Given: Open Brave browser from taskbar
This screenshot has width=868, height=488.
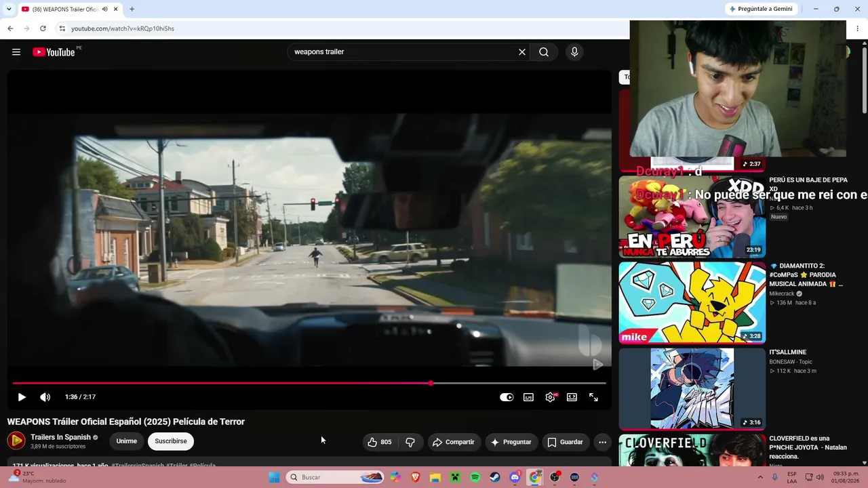Looking at the screenshot, I should (x=416, y=477).
